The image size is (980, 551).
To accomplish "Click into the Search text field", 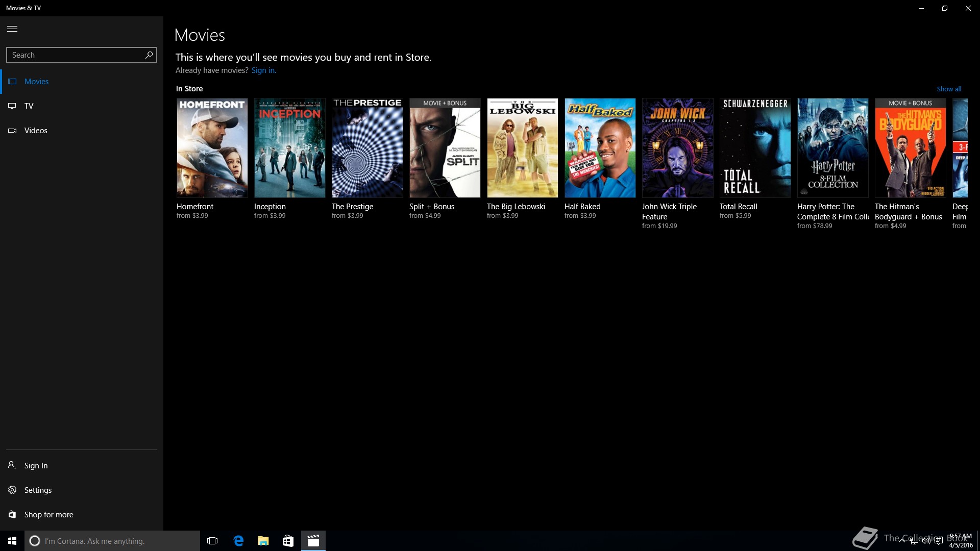I will point(77,55).
